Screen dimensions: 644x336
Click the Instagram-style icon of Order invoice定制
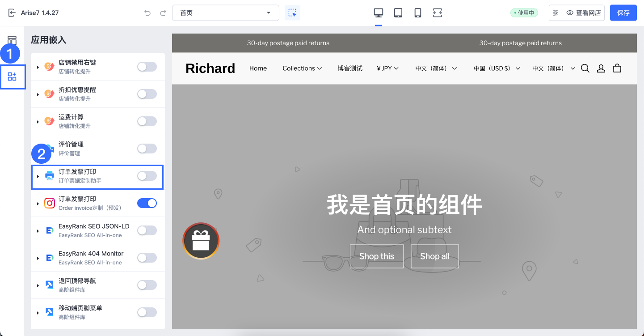(x=49, y=204)
